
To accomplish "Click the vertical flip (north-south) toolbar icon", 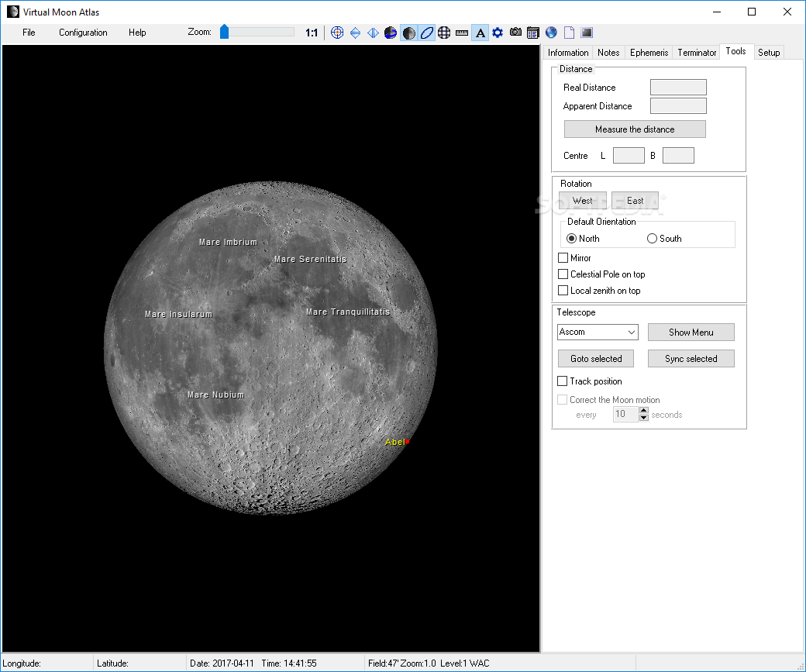I will pyautogui.click(x=355, y=33).
